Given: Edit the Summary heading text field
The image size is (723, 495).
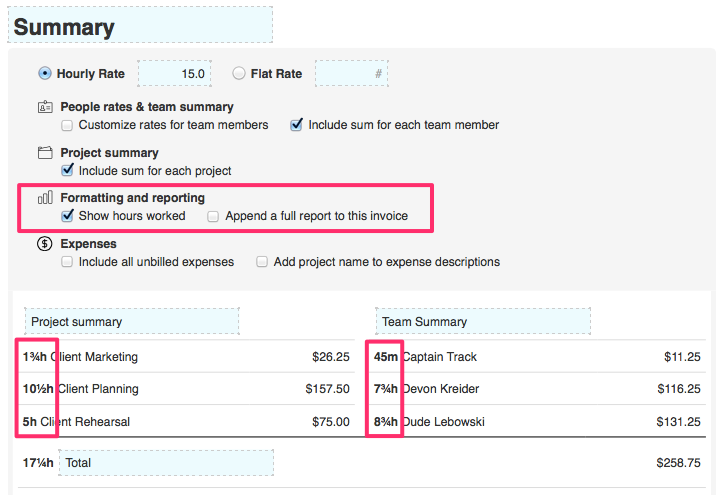Looking at the screenshot, I should (x=140, y=26).
